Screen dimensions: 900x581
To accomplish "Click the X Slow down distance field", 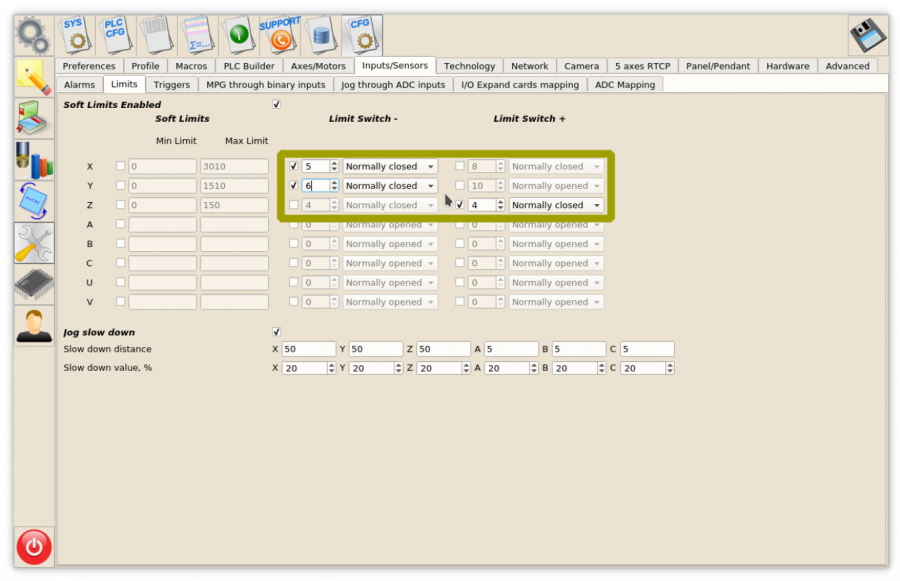I will tap(309, 349).
